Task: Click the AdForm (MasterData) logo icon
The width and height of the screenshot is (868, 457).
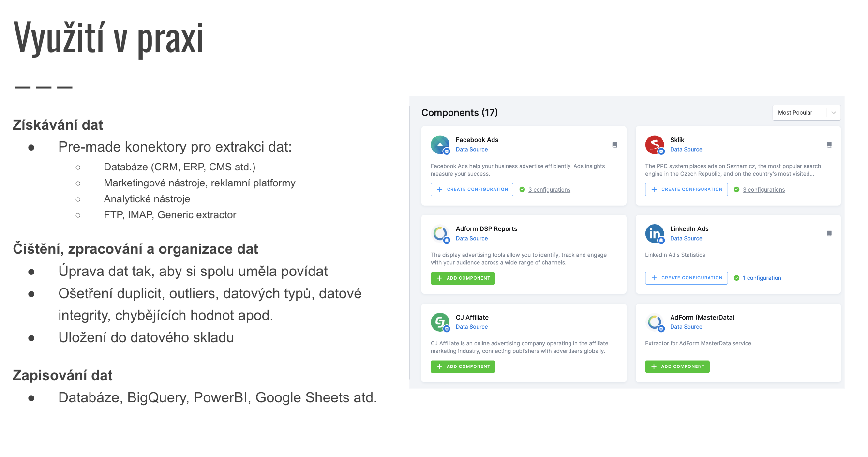Action: pos(655,322)
